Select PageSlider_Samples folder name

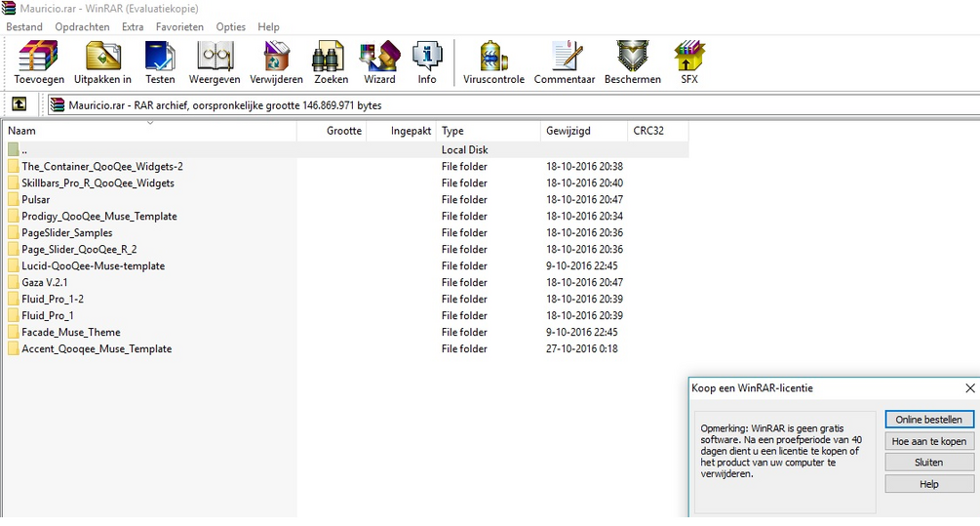click(x=67, y=232)
